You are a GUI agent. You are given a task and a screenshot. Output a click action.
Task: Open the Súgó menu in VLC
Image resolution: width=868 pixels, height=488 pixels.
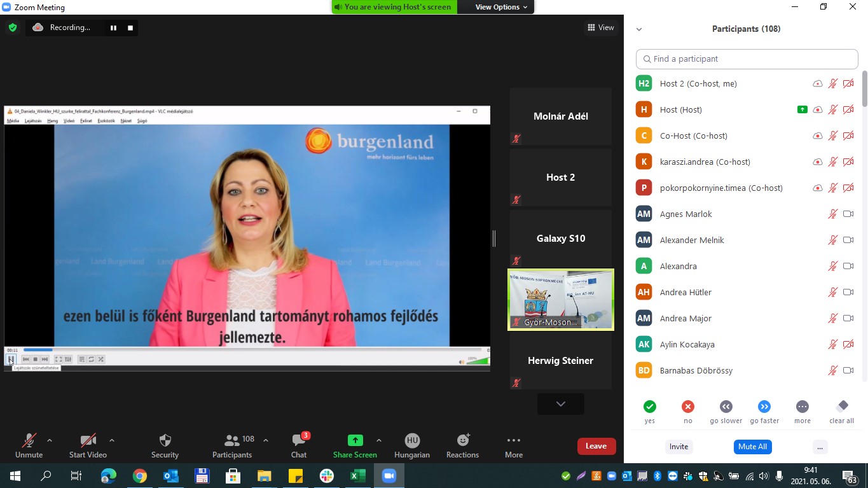click(x=142, y=120)
